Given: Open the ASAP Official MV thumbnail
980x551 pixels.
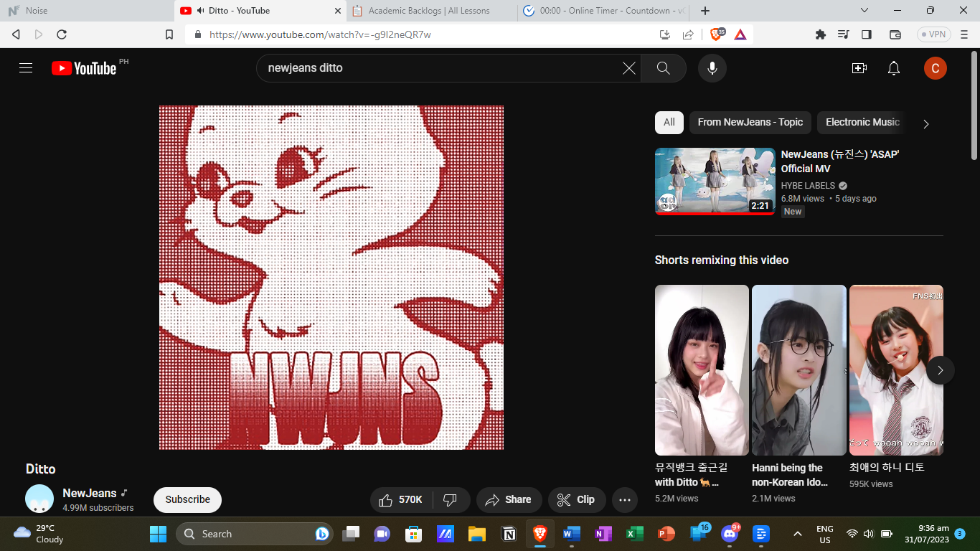Looking at the screenshot, I should click(715, 182).
